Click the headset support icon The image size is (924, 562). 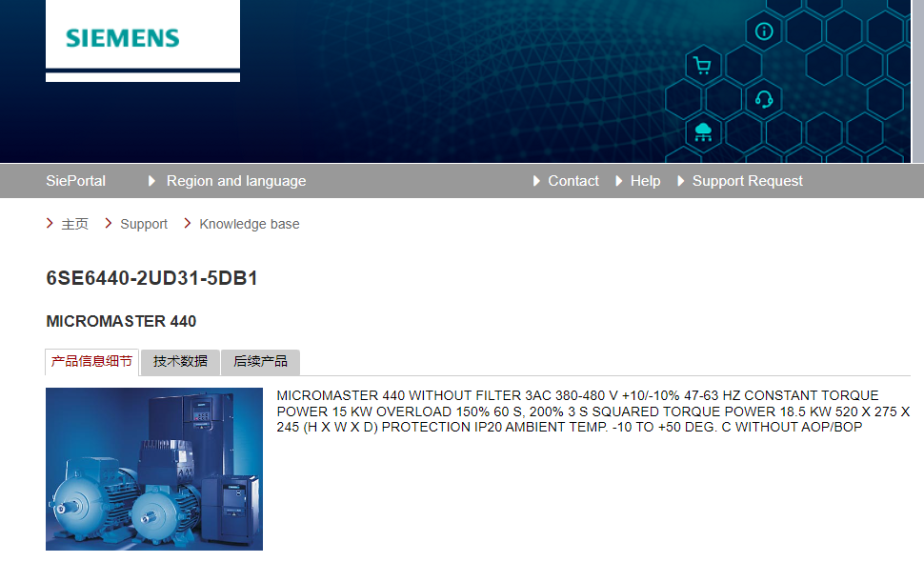click(764, 99)
